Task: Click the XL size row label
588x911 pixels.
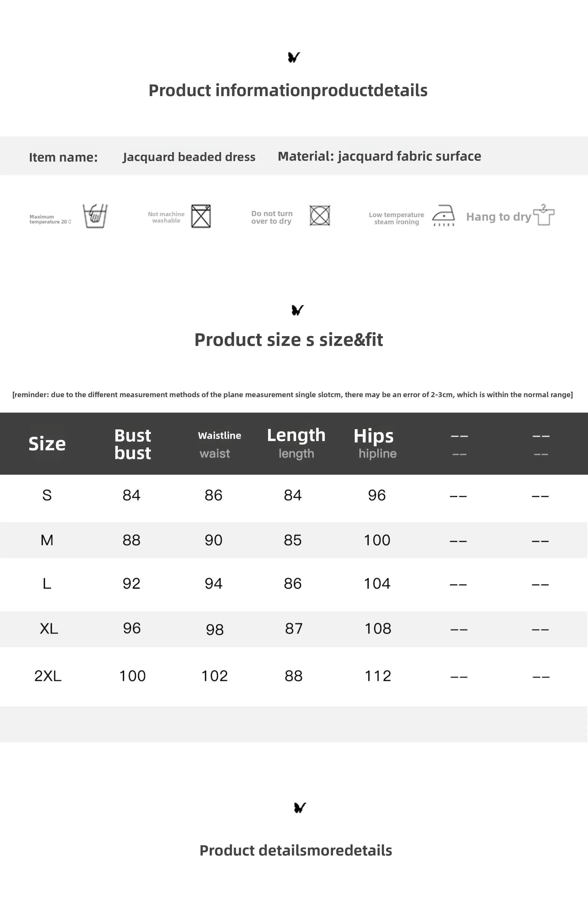Action: (49, 628)
